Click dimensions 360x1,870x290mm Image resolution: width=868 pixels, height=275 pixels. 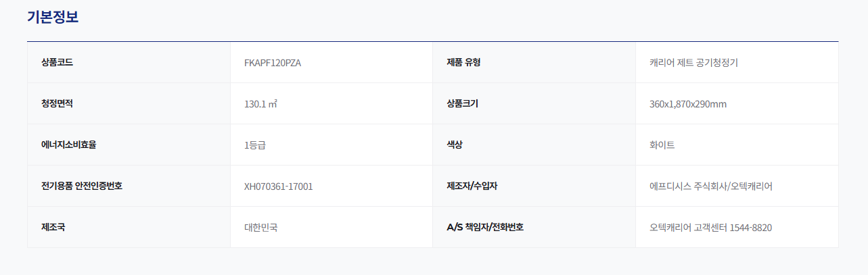coord(688,104)
